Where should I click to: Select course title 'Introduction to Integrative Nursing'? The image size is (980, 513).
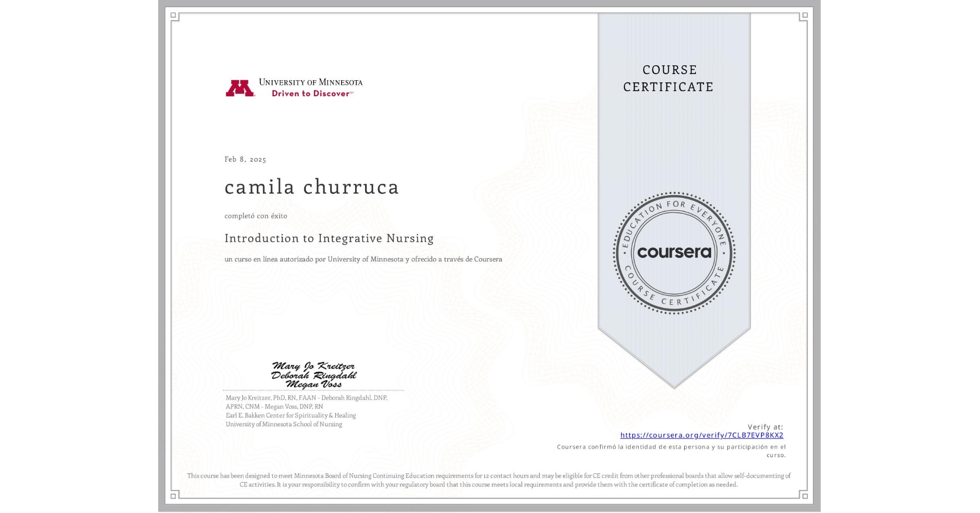pyautogui.click(x=329, y=238)
